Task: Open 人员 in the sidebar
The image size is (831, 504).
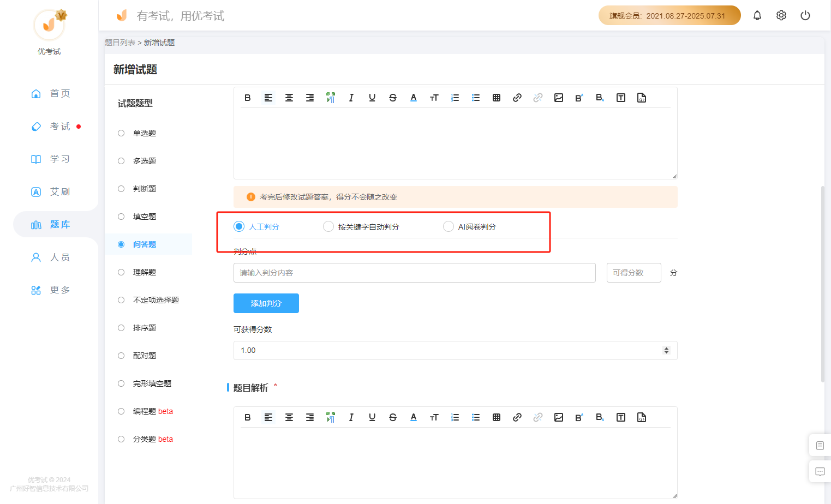Action: 50,257
